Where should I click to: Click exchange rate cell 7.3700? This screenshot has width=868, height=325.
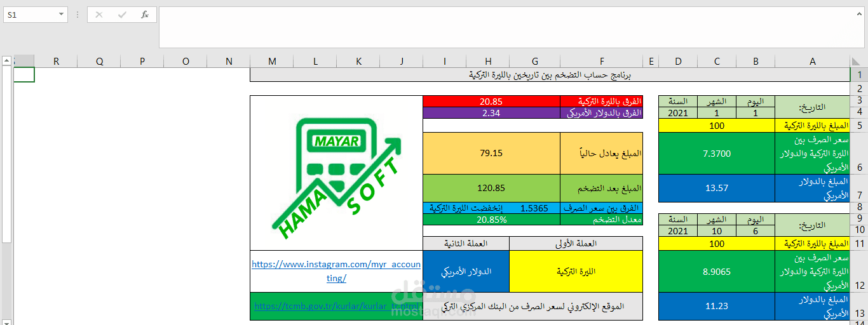717,153
